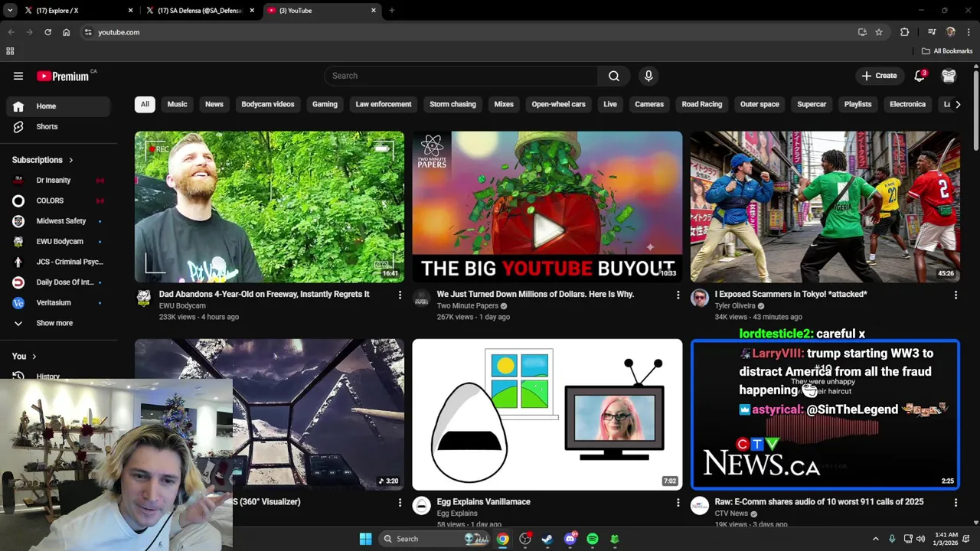Open Chrome extensions puzzle icon
The width and height of the screenshot is (980, 551).
905,32
